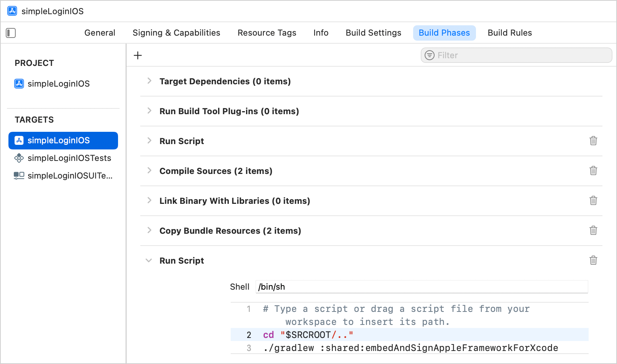The width and height of the screenshot is (617, 364).
Task: Open the Info tab
Action: click(321, 33)
